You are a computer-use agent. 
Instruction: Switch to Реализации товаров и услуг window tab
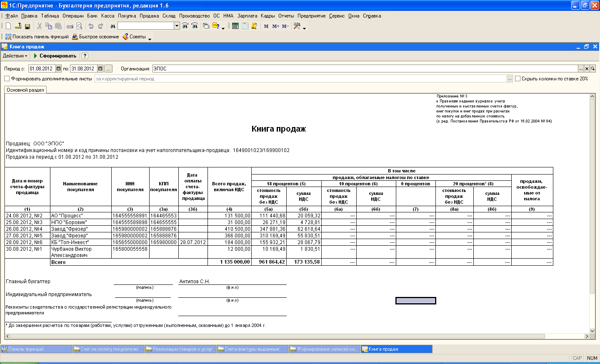[x=180, y=349]
